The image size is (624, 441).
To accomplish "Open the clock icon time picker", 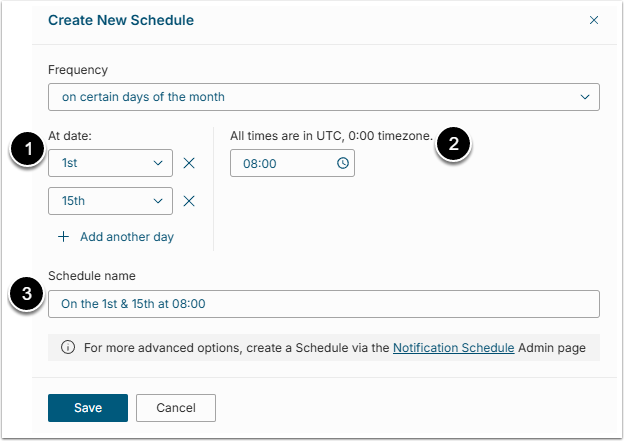I will [343, 163].
